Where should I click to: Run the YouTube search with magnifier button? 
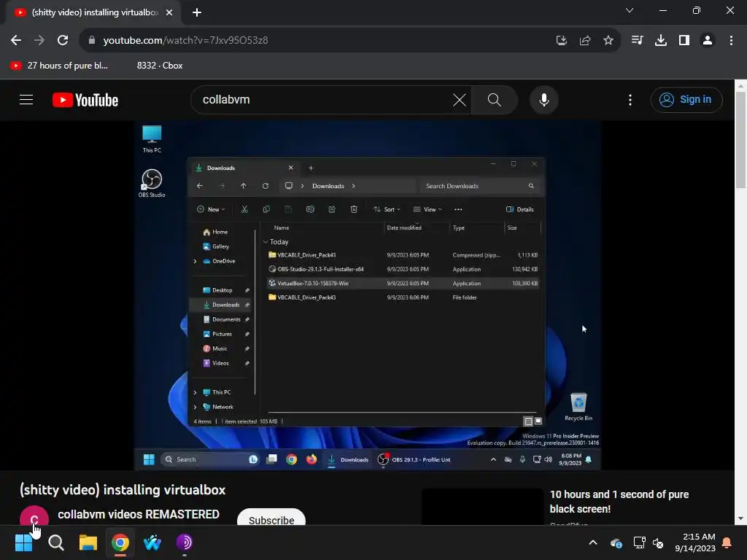tap(495, 100)
